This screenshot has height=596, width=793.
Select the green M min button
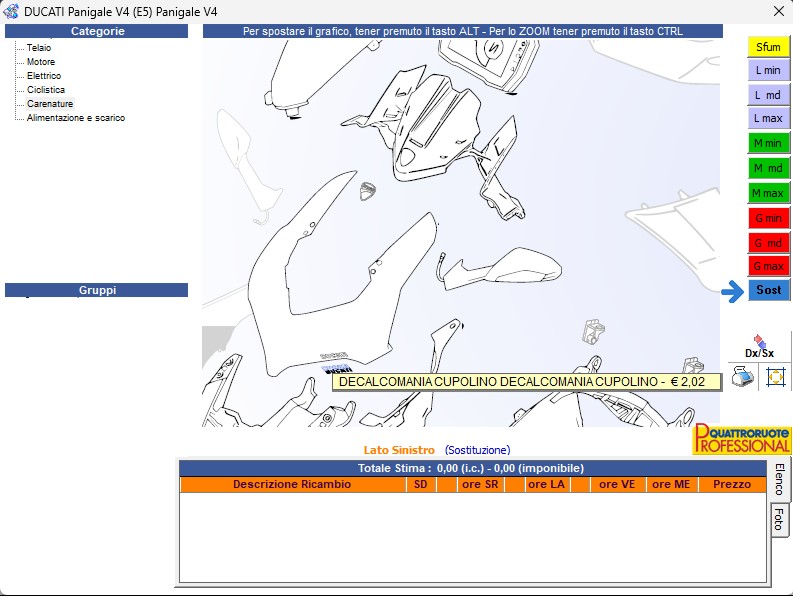(768, 143)
